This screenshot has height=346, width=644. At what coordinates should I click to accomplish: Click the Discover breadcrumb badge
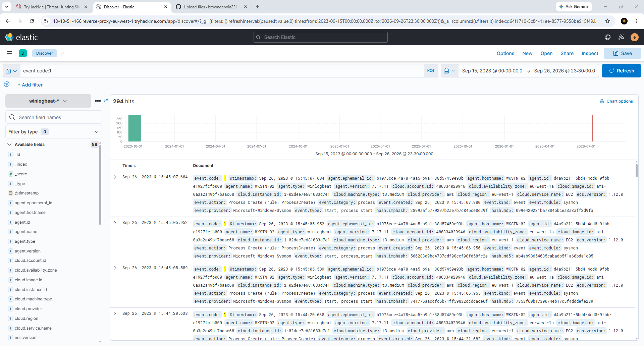(x=45, y=53)
